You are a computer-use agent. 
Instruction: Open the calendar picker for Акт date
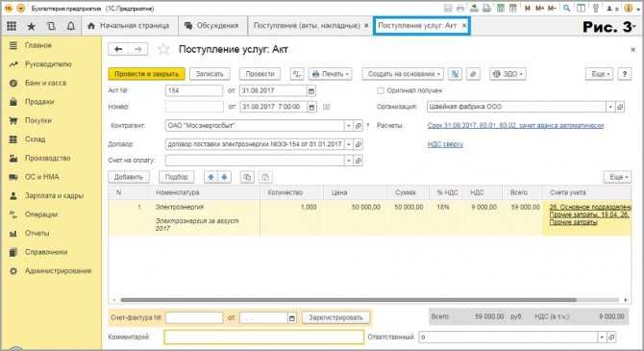311,90
